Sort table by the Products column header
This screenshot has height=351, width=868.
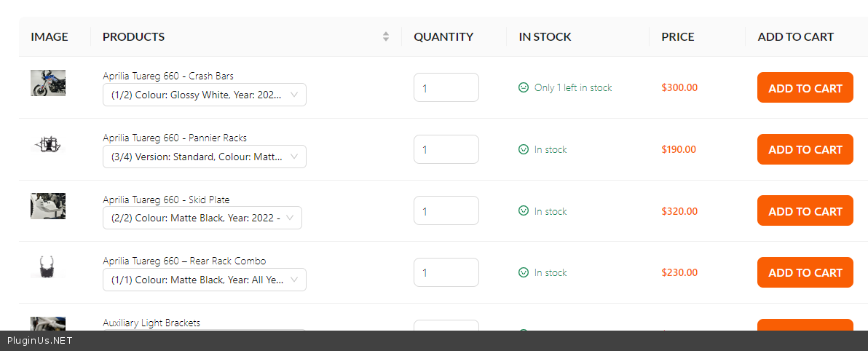coord(134,36)
